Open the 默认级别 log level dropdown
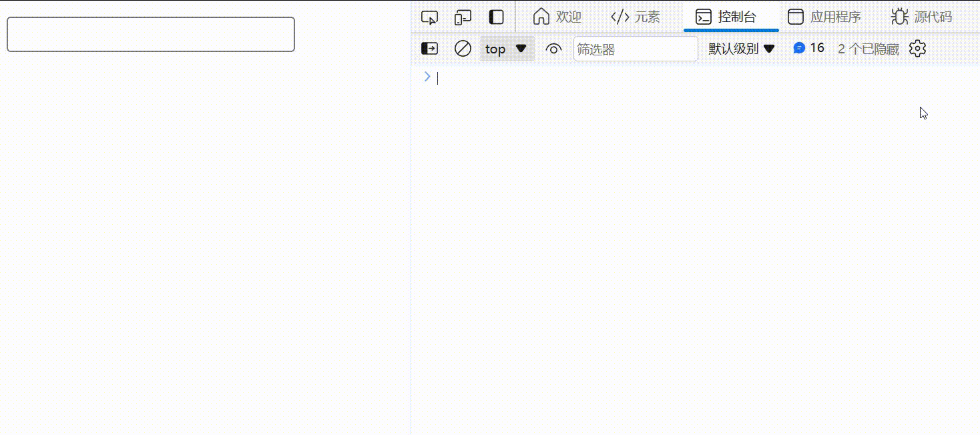This screenshot has height=435, width=980. (x=741, y=48)
